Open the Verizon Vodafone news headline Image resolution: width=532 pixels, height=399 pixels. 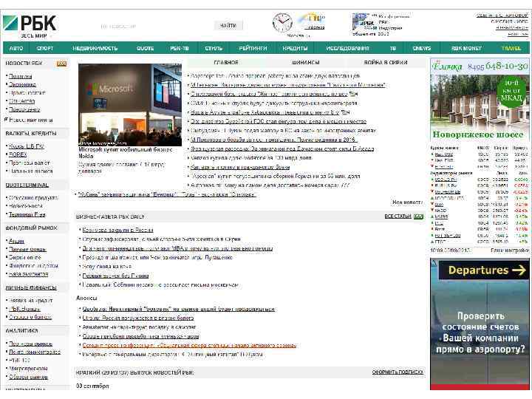coord(251,158)
